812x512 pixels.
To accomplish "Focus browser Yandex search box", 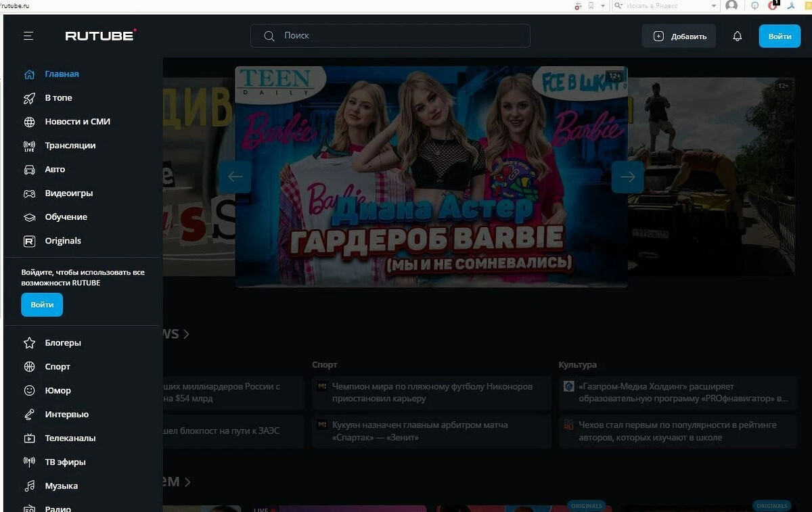I will [x=667, y=5].
